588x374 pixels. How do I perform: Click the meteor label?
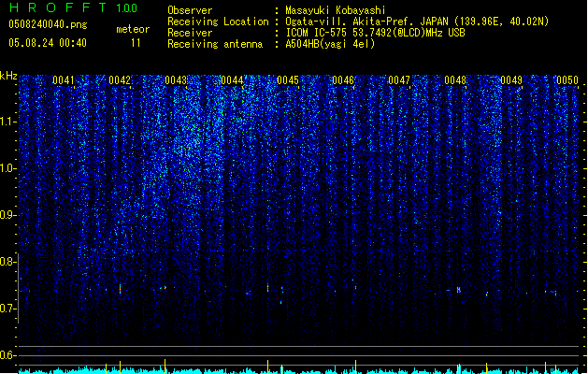pos(133,29)
